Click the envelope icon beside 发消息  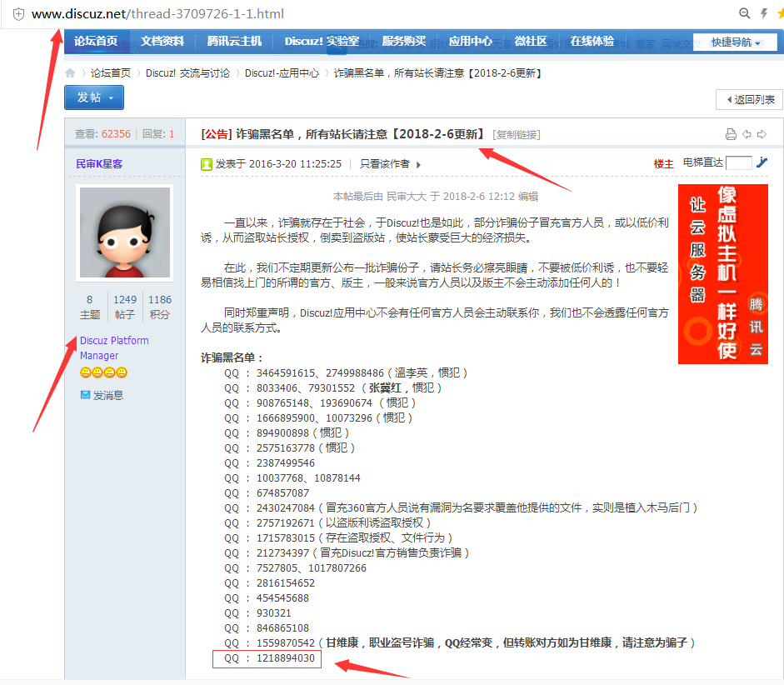click(x=86, y=395)
